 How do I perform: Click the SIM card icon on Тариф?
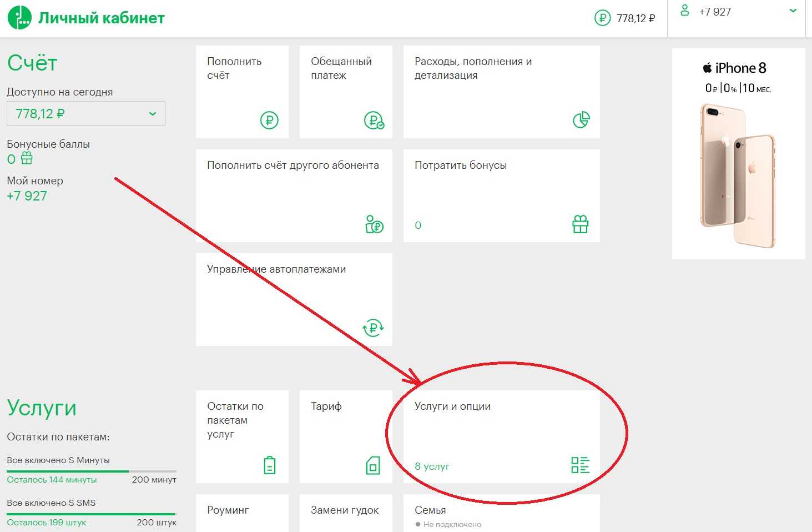[x=373, y=465]
